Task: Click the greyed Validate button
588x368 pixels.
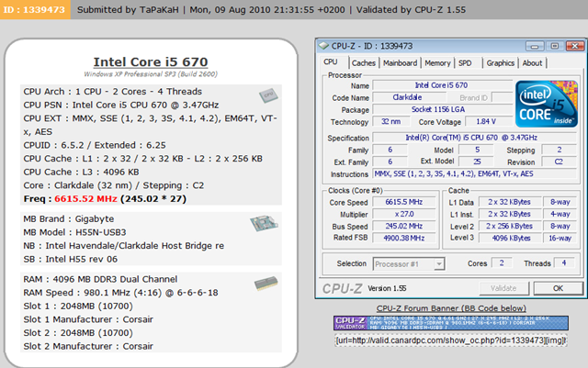Action: (x=503, y=288)
